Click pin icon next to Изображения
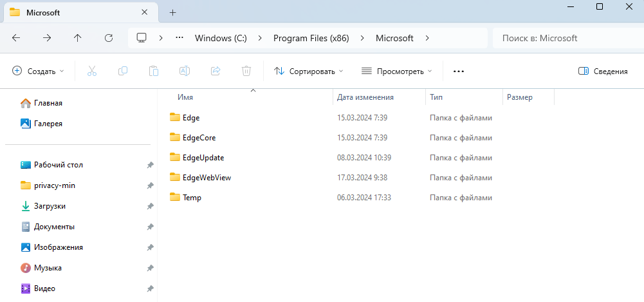Screen dimensions: 644x302 pos(151,247)
